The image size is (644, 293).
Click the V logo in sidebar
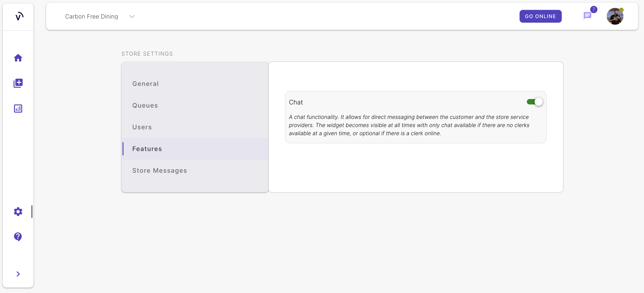pos(19,17)
